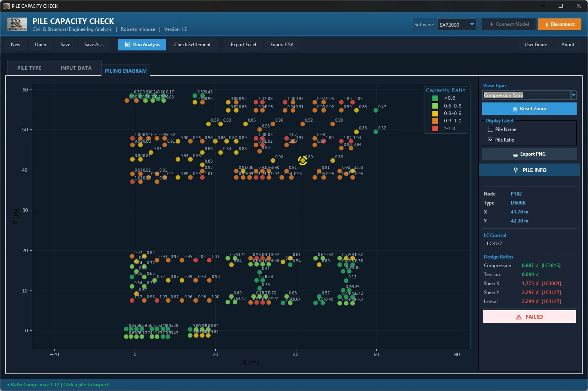588x391 pixels.
Task: Click the Reset Zoom button
Action: (529, 109)
